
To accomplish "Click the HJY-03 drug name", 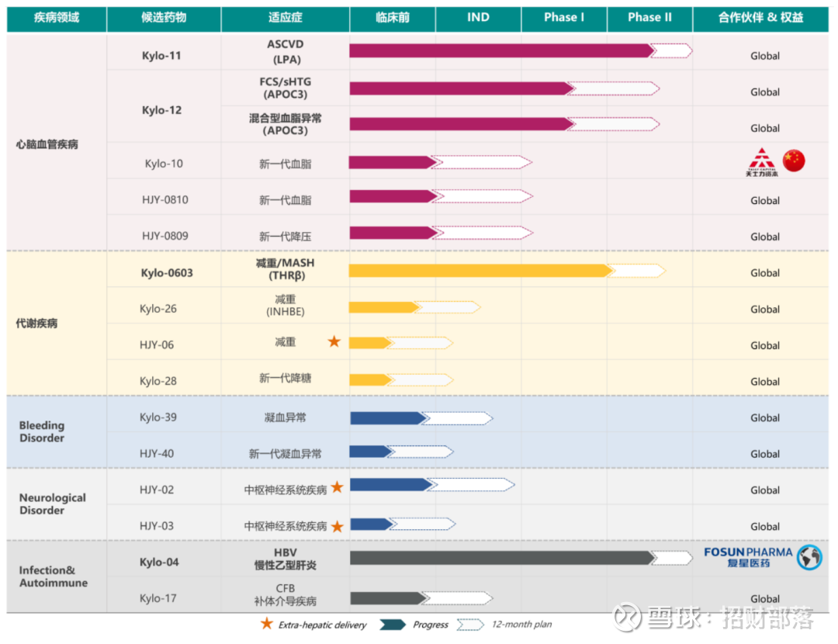I will point(157,526).
